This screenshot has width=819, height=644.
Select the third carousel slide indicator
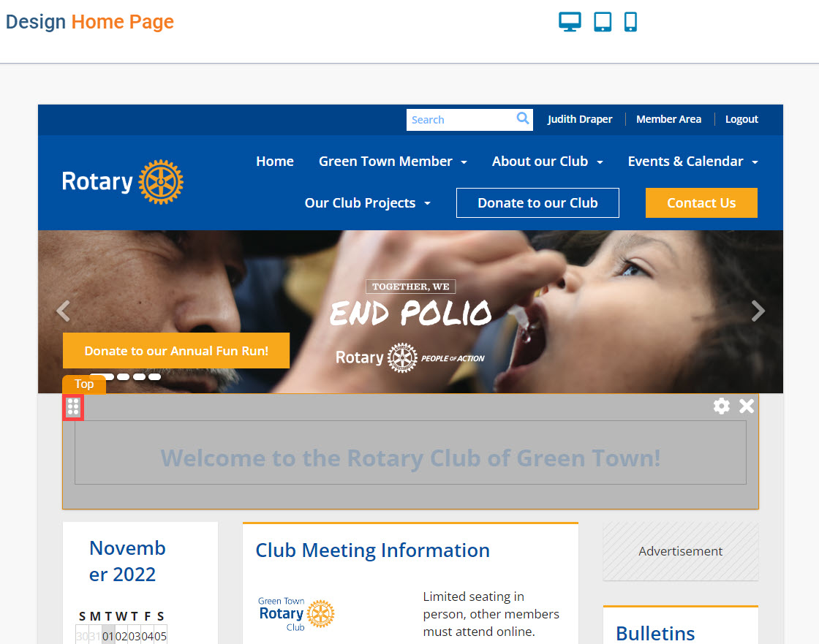[x=139, y=376]
